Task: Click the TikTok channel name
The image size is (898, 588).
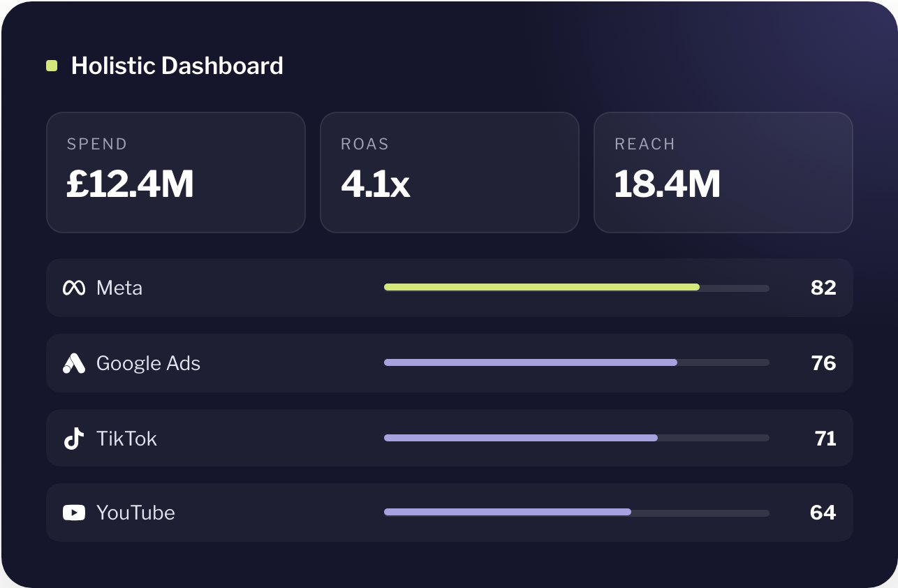Action: pos(126,439)
